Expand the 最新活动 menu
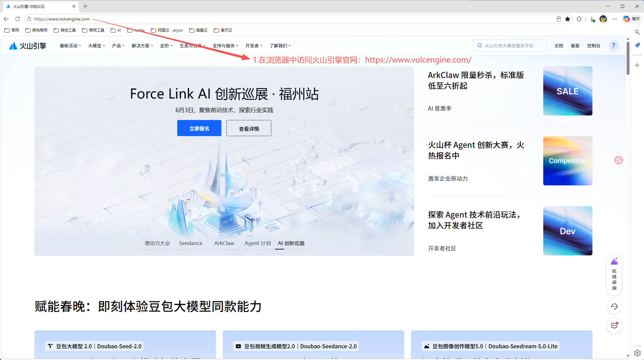Image resolution: width=644 pixels, height=360 pixels. (70, 46)
